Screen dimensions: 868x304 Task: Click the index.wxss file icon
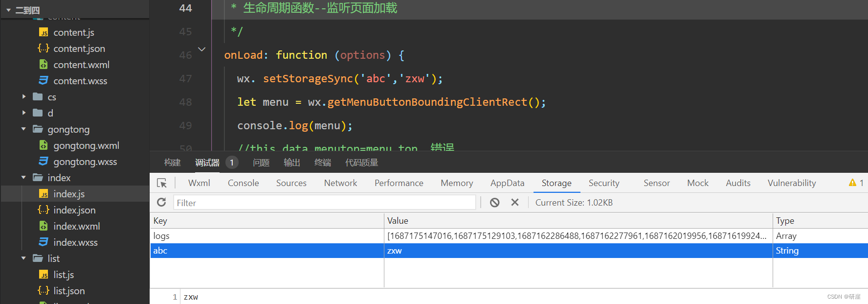pos(44,242)
